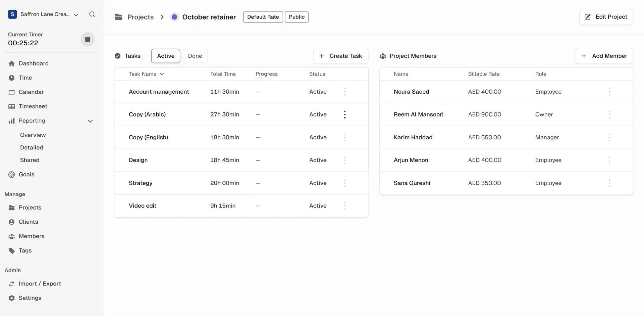Open the Copy (English) task options menu
Viewport: 644px width, 316px height.
[x=344, y=137]
